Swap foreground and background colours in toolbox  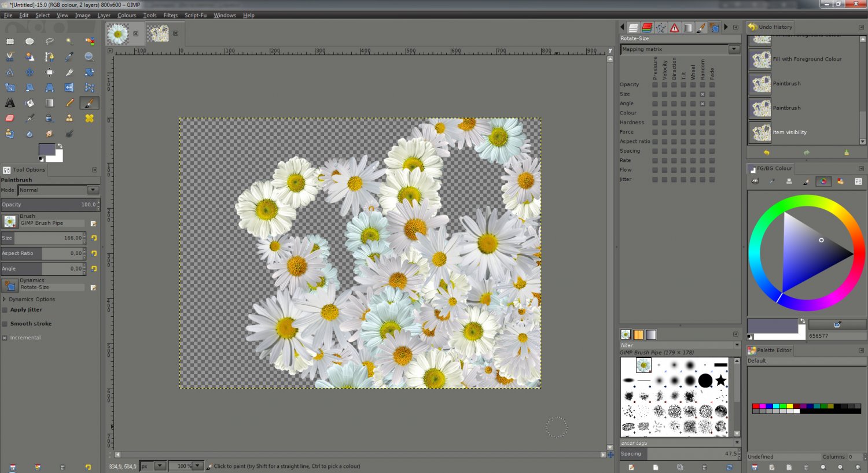60,146
